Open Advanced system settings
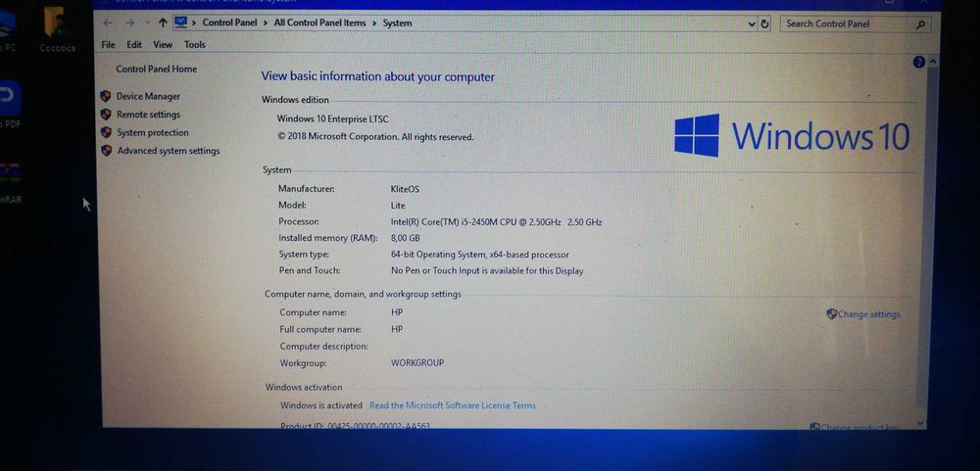 pyautogui.click(x=169, y=151)
